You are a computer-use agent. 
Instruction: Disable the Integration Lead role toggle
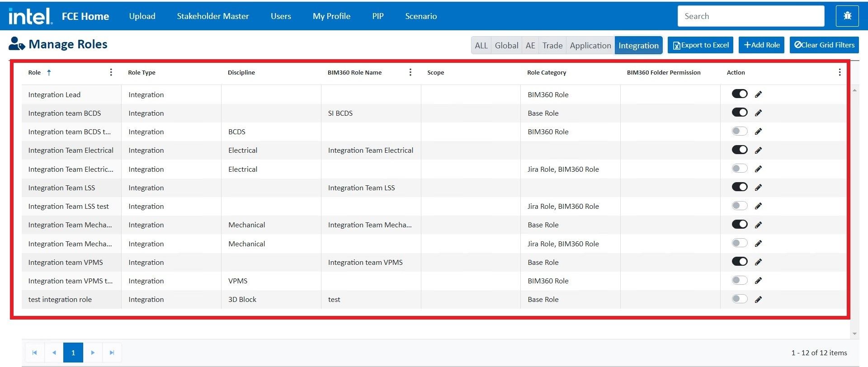coord(740,94)
